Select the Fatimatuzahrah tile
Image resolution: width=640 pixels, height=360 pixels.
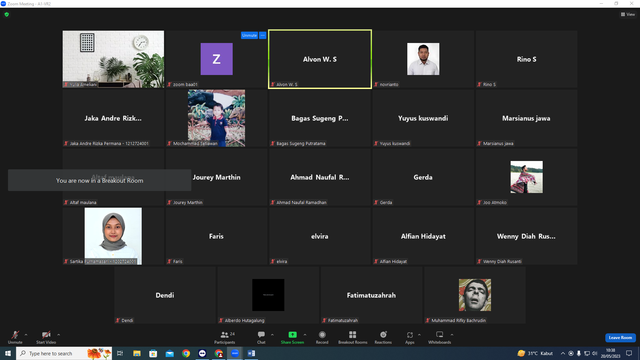pos(371,295)
